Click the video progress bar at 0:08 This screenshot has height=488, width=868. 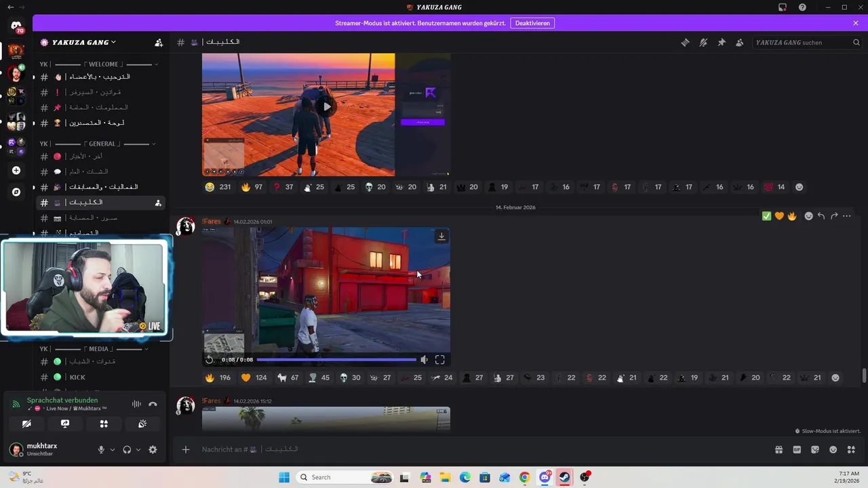336,360
